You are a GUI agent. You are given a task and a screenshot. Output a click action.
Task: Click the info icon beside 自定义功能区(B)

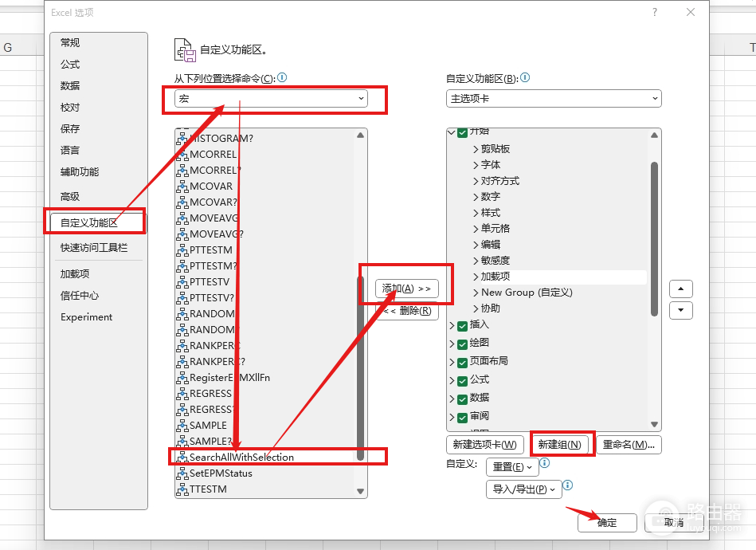pyautogui.click(x=525, y=77)
